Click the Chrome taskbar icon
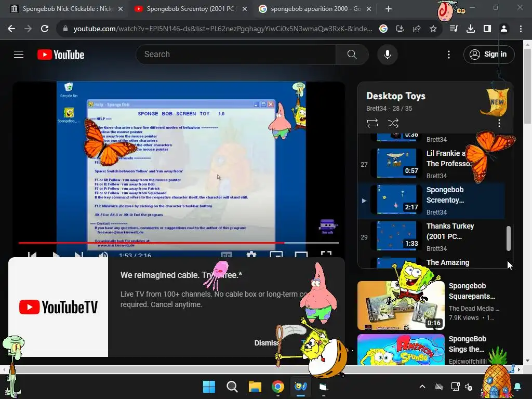Viewport: 532px width, 399px height. [278, 387]
